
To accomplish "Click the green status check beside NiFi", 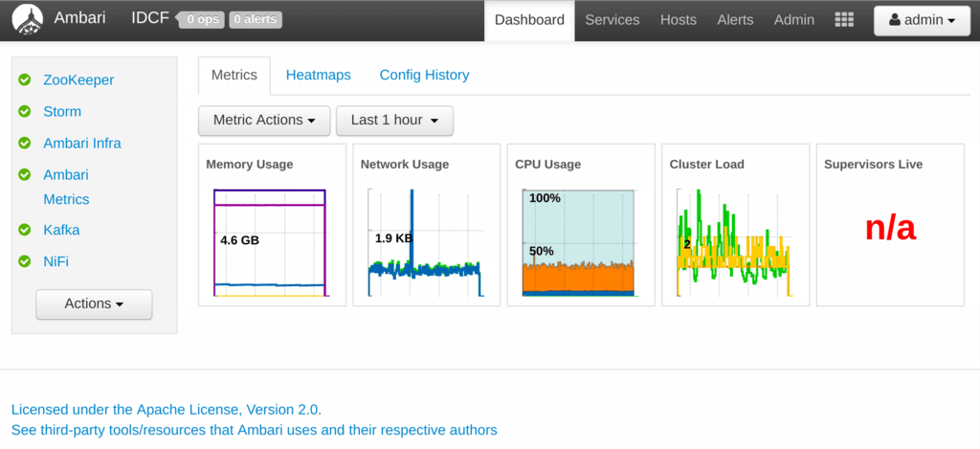I will click(x=24, y=260).
